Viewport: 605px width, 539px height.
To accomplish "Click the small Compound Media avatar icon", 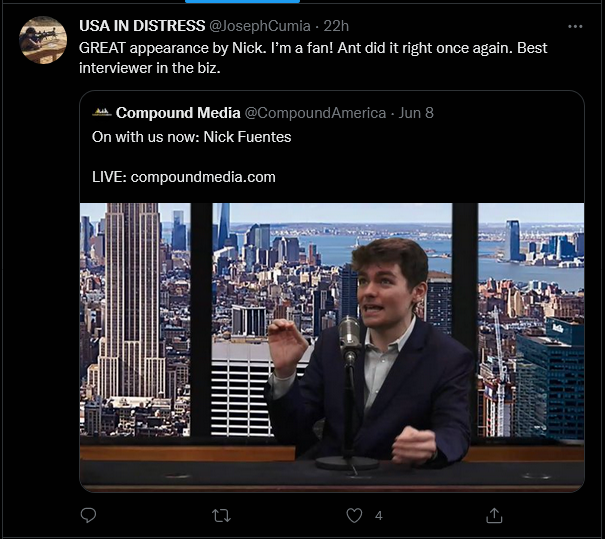I will click(101, 113).
